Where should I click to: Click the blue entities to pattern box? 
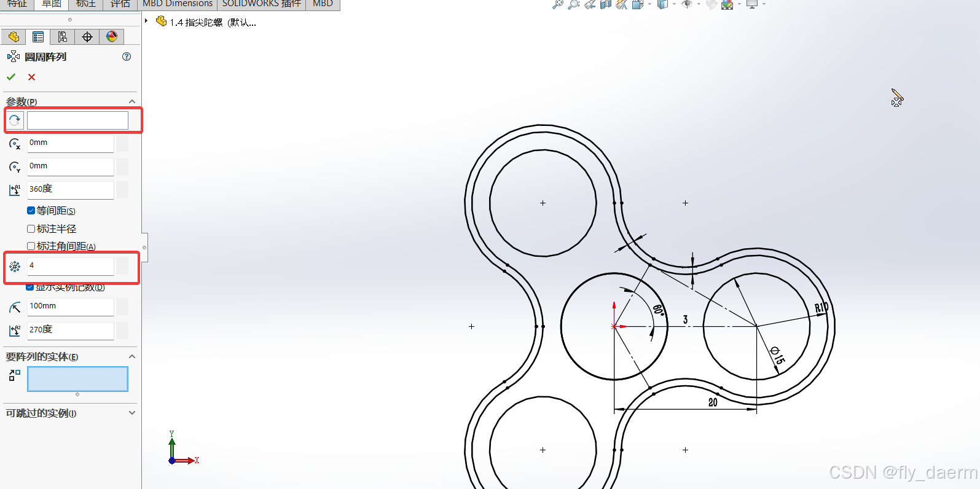77,379
